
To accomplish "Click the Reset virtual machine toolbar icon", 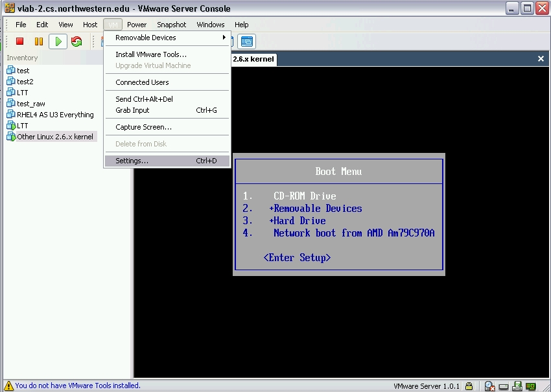I will [76, 41].
